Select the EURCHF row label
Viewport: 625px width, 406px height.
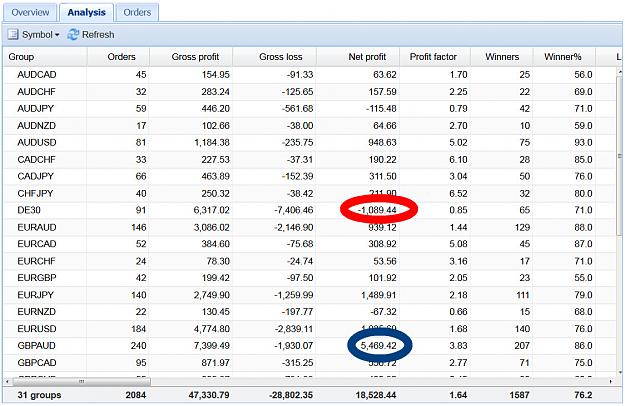point(36,261)
